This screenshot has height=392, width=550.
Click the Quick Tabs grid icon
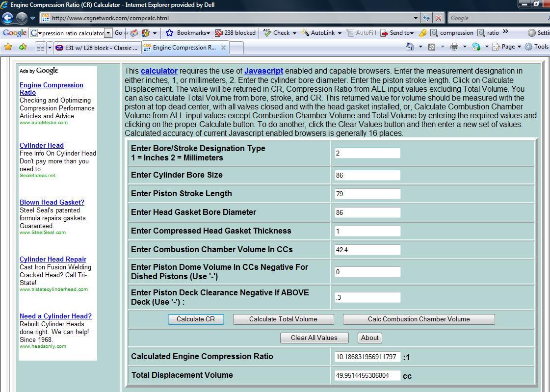point(41,48)
